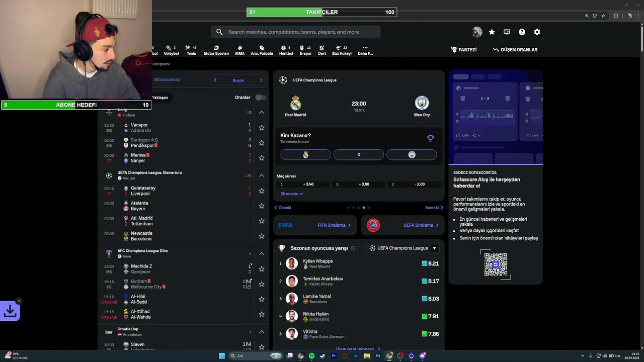Screen dimensions: 644x362
Task: Collapse the Croatia Cup section
Action: 262,332
